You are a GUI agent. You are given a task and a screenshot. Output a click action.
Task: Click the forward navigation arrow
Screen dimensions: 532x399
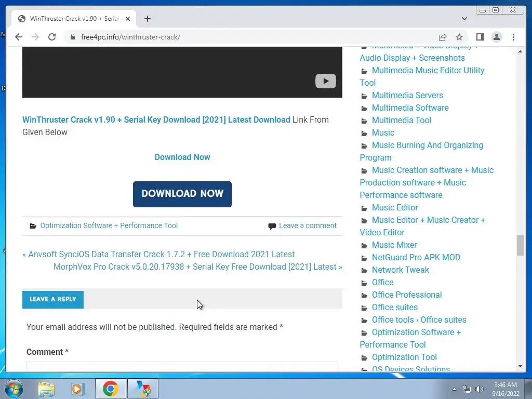(35, 37)
